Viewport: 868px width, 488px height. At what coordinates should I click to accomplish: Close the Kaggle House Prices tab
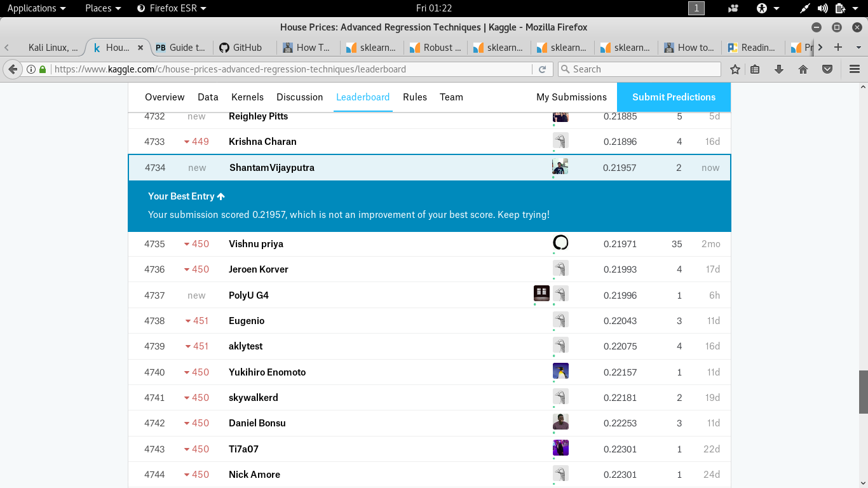(x=140, y=48)
